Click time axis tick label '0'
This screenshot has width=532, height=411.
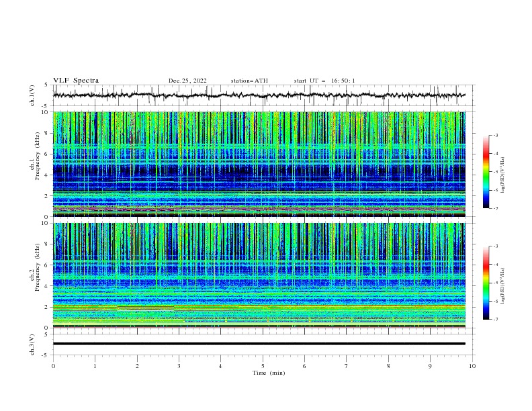click(x=53, y=366)
